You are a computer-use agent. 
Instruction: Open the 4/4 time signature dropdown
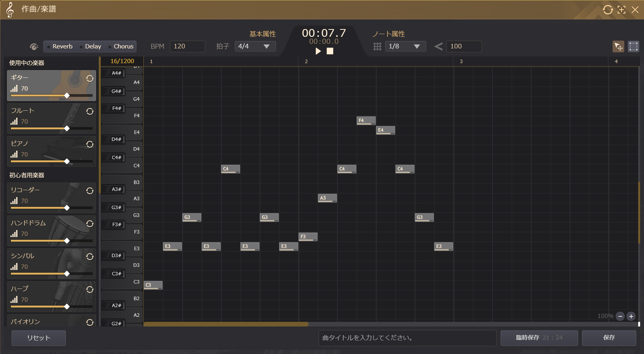255,46
